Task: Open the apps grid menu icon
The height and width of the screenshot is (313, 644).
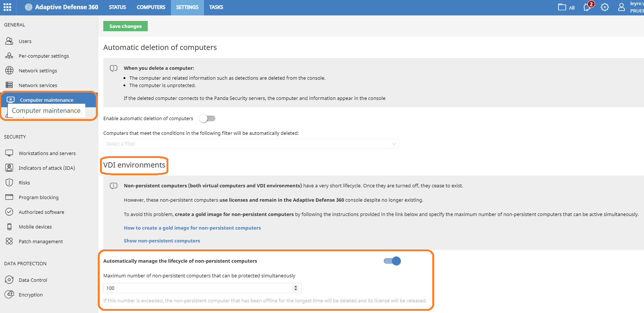Action: click(7, 7)
